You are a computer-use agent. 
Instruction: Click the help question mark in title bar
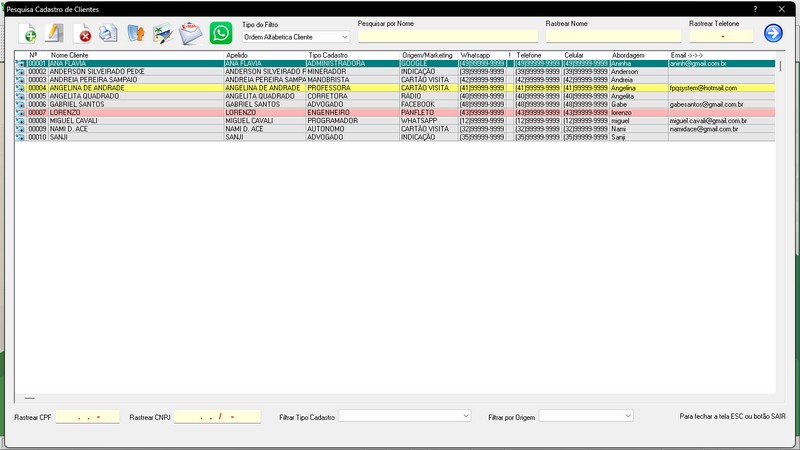pos(755,8)
